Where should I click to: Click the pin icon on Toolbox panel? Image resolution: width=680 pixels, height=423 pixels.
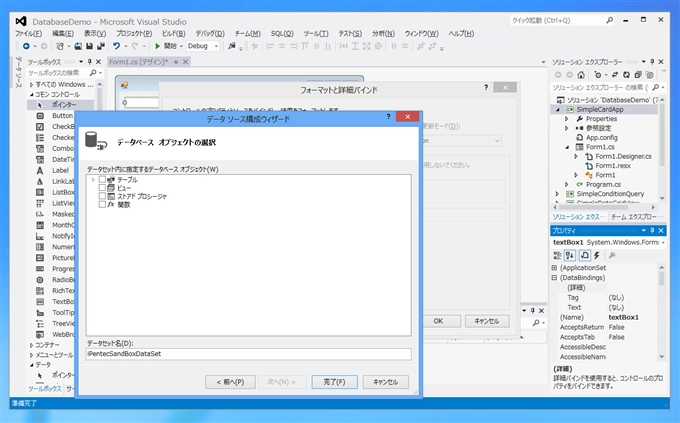(x=90, y=62)
